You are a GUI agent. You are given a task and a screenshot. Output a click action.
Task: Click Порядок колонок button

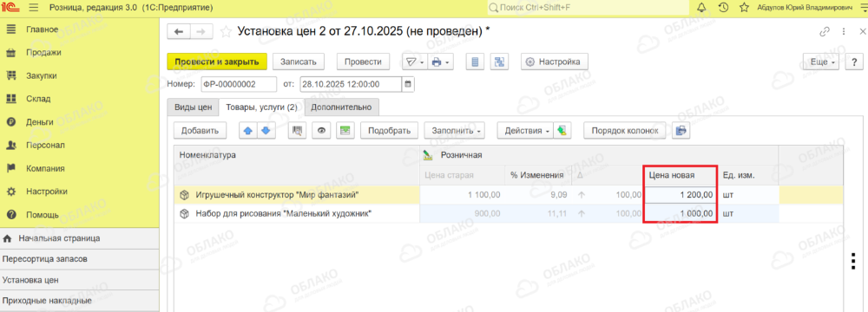(625, 131)
